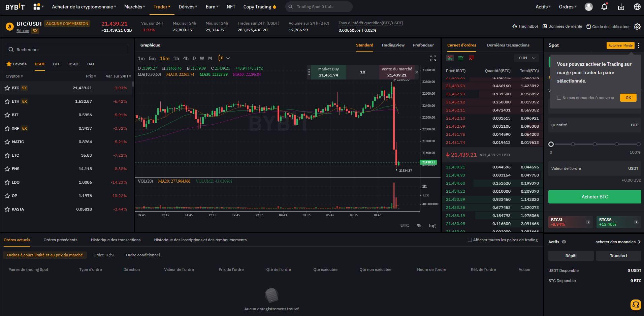Open the trading settings gear icon
The image size is (644, 316).
[x=637, y=27]
